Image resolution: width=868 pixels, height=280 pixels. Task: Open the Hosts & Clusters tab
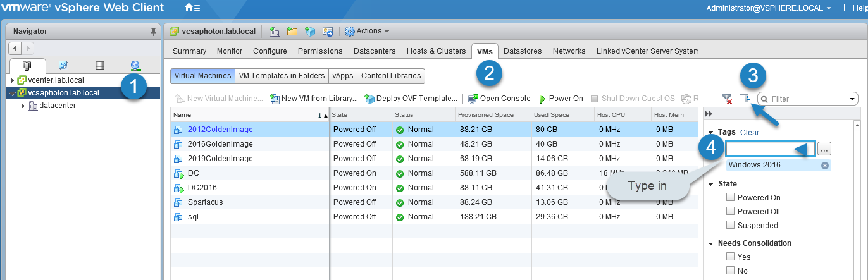point(436,51)
